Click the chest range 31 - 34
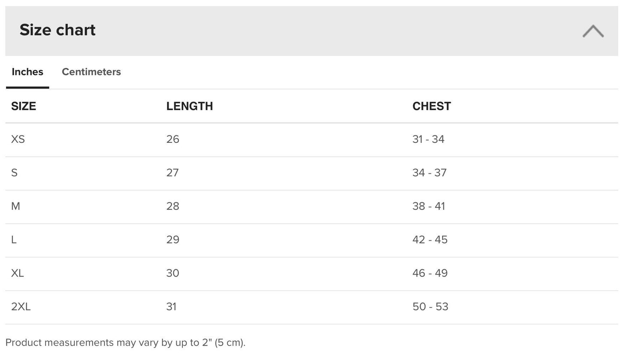 point(428,139)
